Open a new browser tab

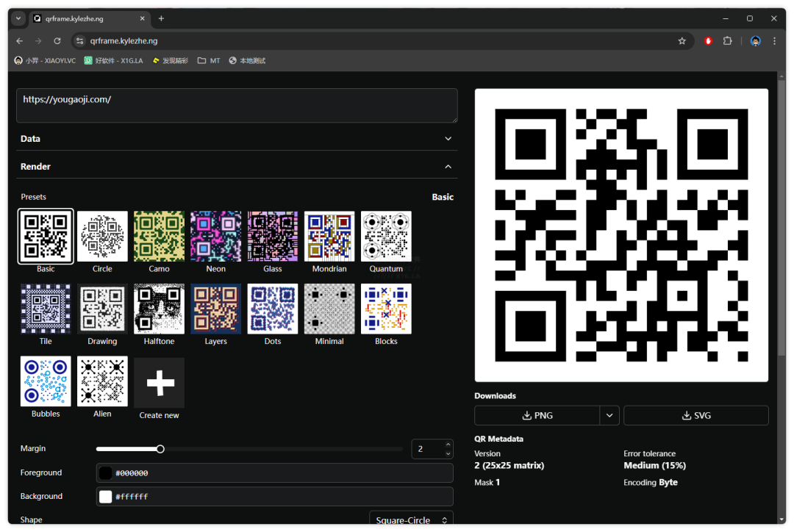[x=161, y=18]
